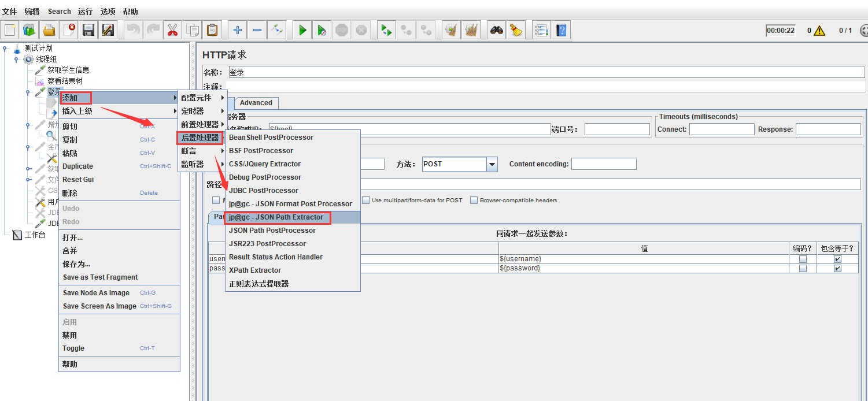Click 禁用 in context menu
Viewport: 868px width, 401px height.
(119, 335)
